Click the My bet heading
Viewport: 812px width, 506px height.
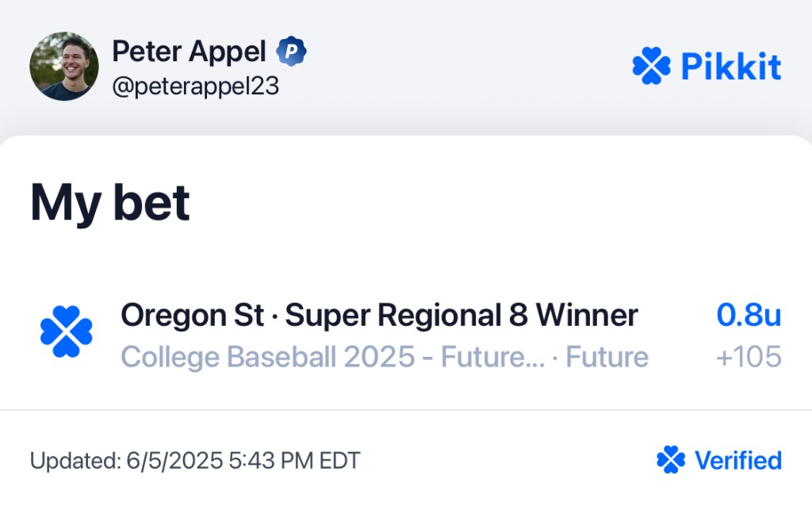(x=109, y=204)
